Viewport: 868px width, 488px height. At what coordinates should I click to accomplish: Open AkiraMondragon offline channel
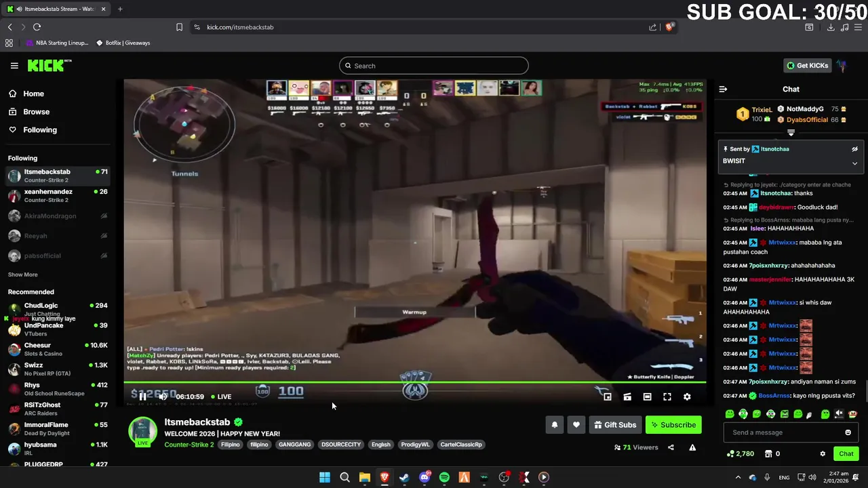coord(58,216)
